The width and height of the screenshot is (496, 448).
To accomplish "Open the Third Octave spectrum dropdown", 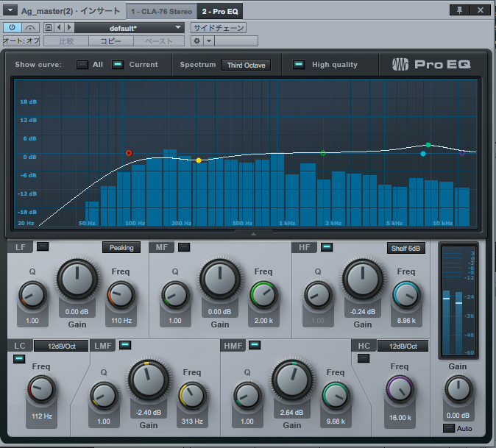I will pyautogui.click(x=246, y=65).
